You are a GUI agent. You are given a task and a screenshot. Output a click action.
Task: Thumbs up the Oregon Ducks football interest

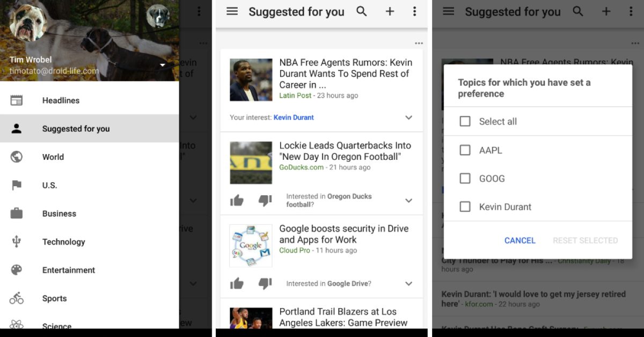237,200
